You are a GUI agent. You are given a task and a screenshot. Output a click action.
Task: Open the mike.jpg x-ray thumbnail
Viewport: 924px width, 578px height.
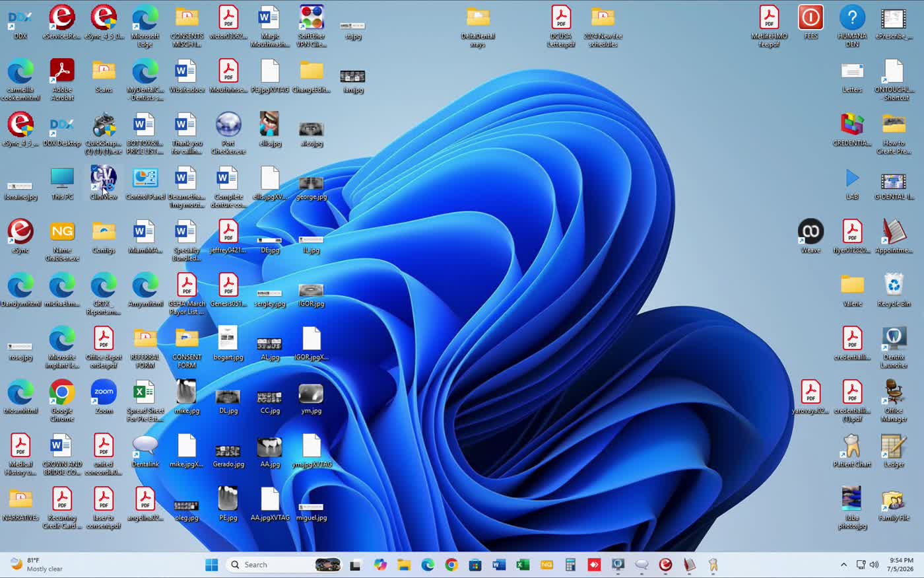(x=187, y=397)
